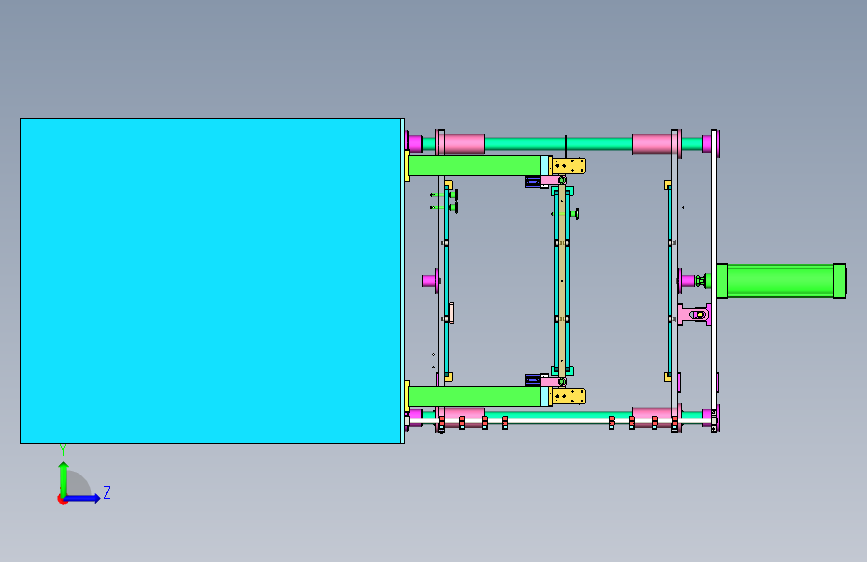
Task: Click the tan vertical bar in center frame
Action: tap(562, 280)
